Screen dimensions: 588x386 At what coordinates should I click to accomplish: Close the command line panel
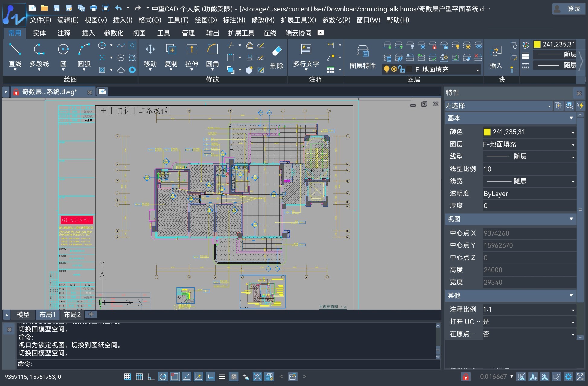tap(9, 329)
